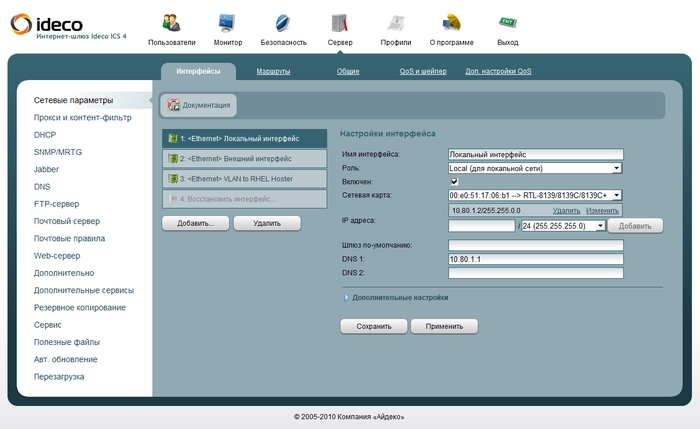
Task: Open the Пользователи (Users) icon
Action: tap(171, 23)
